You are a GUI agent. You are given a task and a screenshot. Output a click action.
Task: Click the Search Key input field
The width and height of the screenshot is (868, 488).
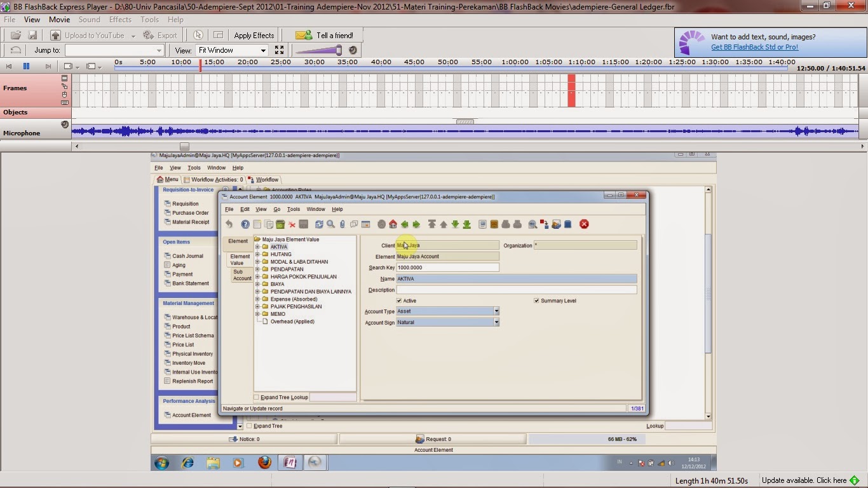447,268
